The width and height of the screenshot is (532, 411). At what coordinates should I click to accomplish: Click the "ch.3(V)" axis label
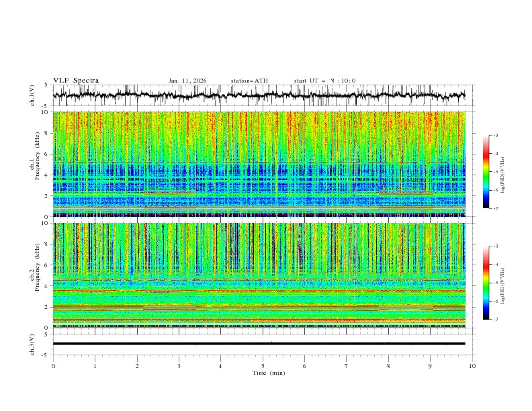(32, 345)
